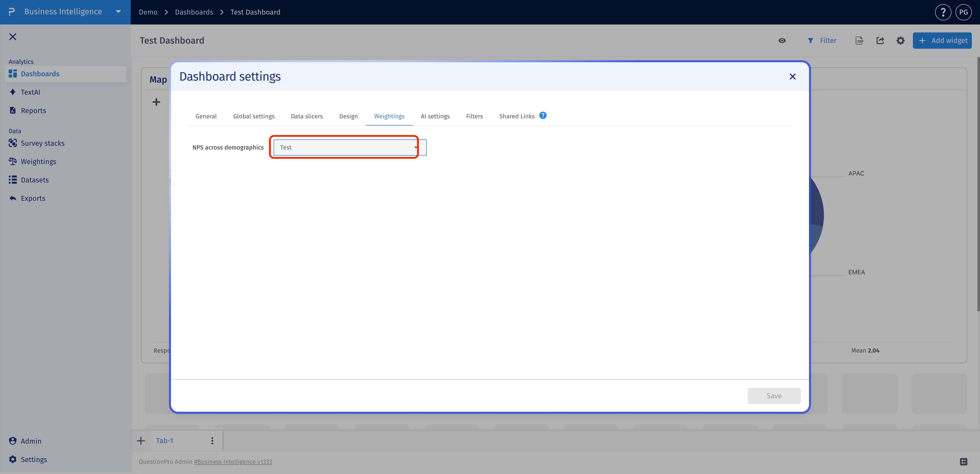Click the plus icon in Map widget
This screenshot has width=980, height=474.
pyautogui.click(x=156, y=102)
